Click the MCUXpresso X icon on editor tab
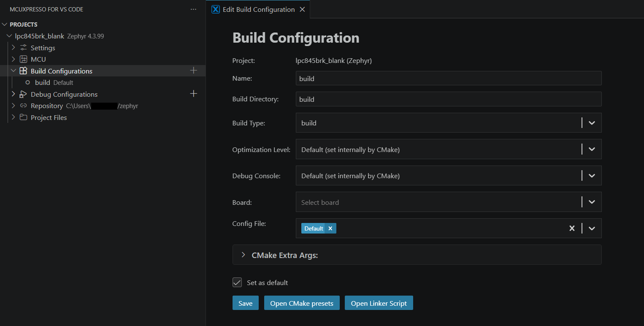Image resolution: width=644 pixels, height=326 pixels. click(216, 9)
